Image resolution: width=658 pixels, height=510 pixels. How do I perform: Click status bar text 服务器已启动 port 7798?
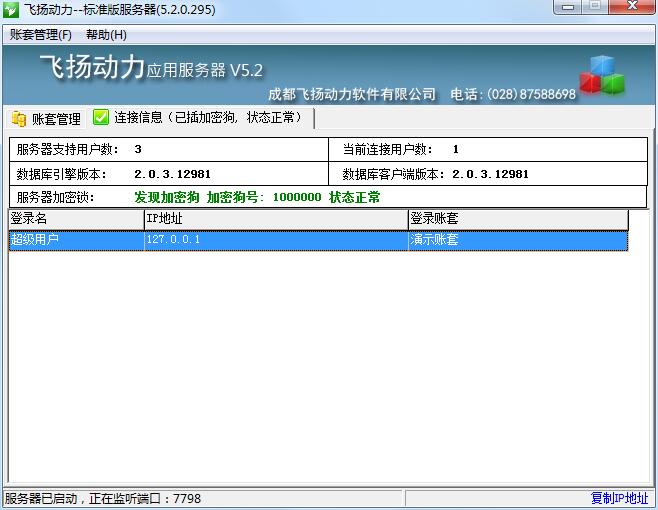tap(103, 499)
